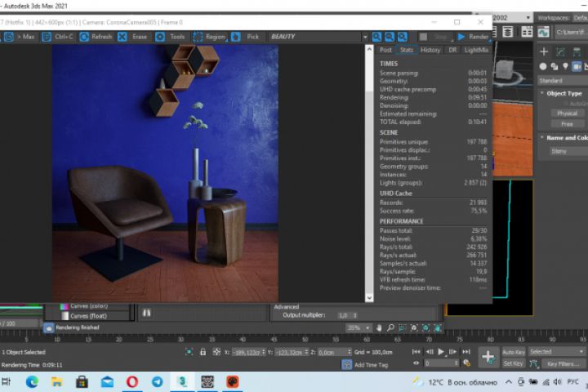Open the LightMix tab
This screenshot has height=392, width=588.
coord(476,50)
